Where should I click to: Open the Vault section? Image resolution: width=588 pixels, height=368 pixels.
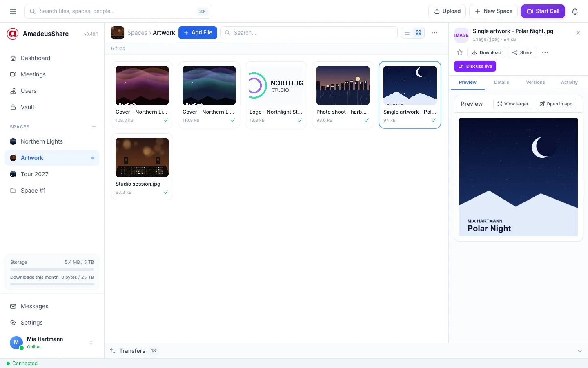[52, 107]
